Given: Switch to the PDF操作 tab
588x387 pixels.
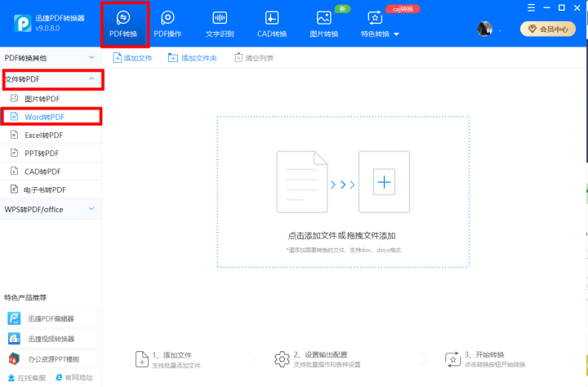Looking at the screenshot, I should (167, 24).
